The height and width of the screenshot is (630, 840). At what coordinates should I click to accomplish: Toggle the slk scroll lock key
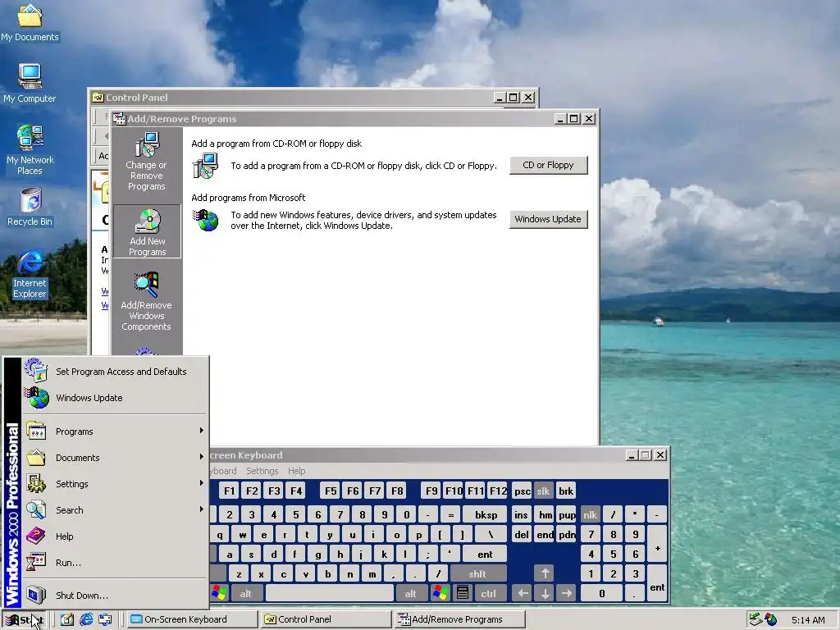click(543, 491)
